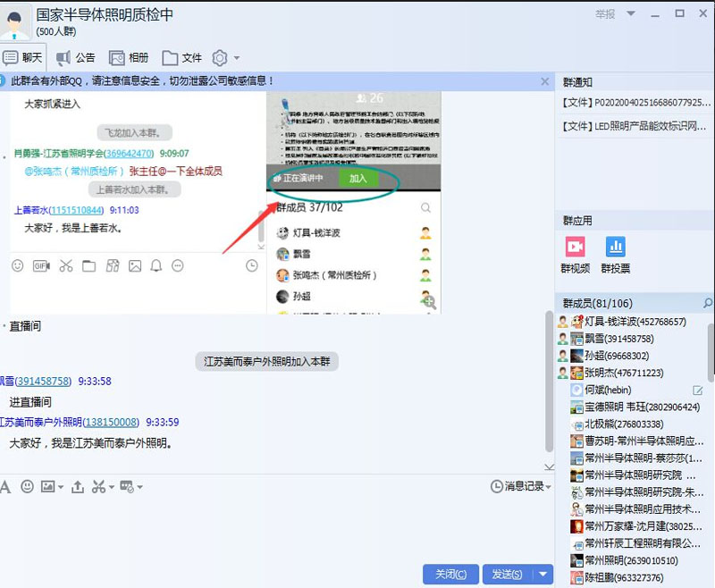The image size is (715, 588).
Task: Click the chat area vertical scrollbar
Action: pos(549,381)
